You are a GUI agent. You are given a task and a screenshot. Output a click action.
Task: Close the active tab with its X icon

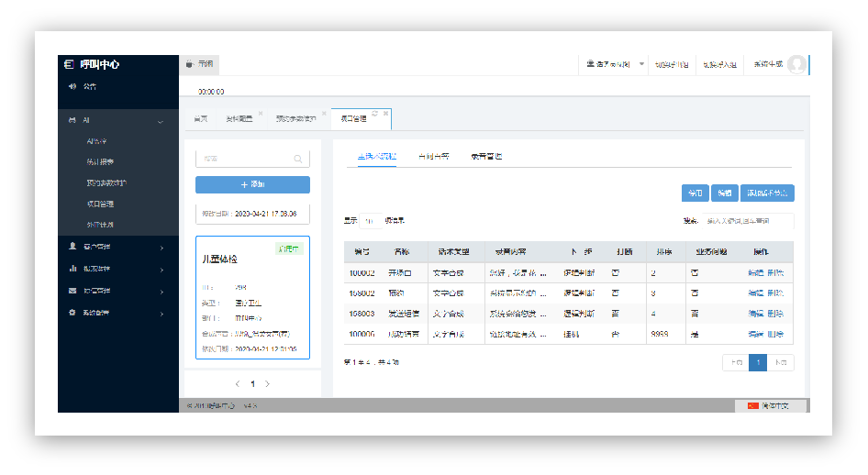pos(386,114)
